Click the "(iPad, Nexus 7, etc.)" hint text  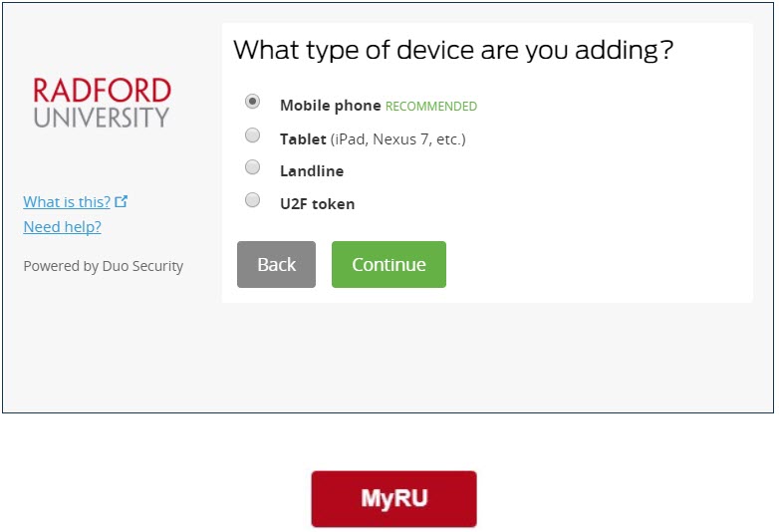[x=398, y=139]
